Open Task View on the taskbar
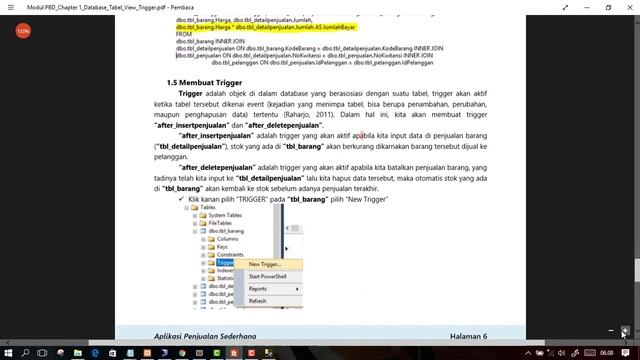Screen dimensions: 640x360 coord(42,353)
